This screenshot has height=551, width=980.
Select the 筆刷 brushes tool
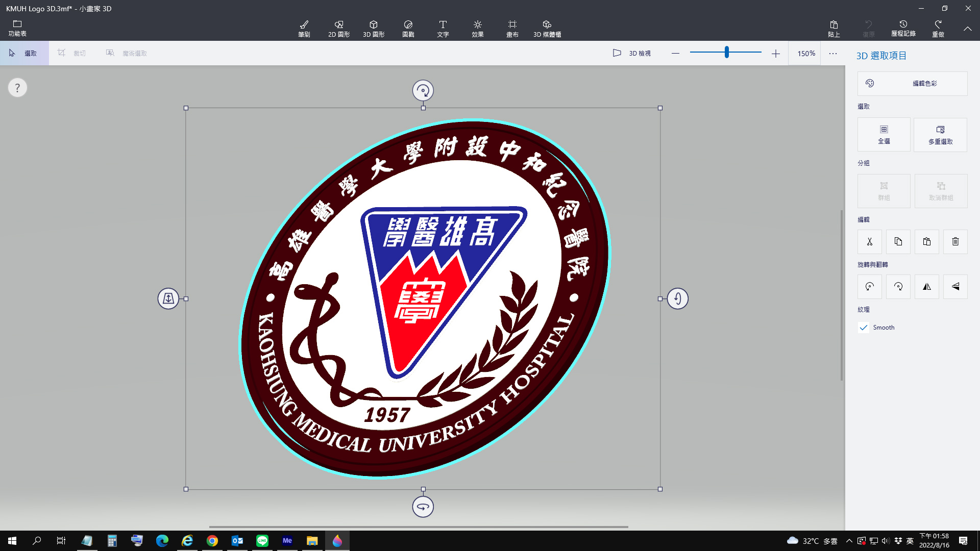(304, 29)
